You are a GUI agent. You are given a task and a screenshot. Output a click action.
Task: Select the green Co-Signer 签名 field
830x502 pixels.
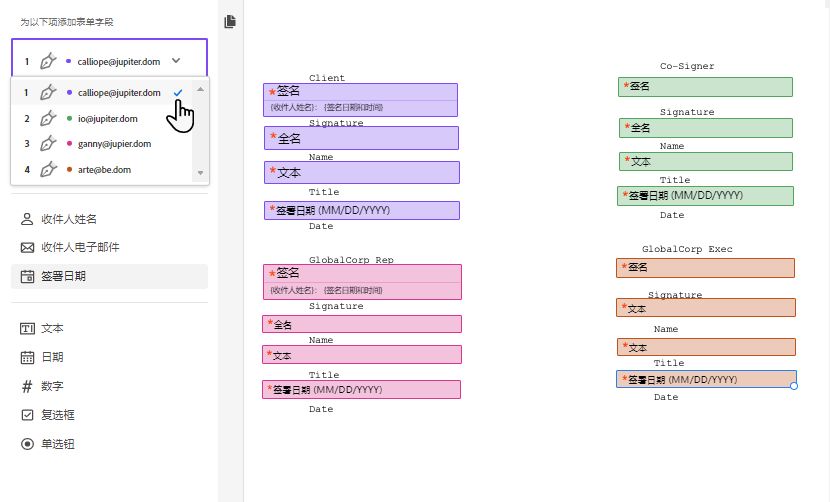tap(705, 87)
